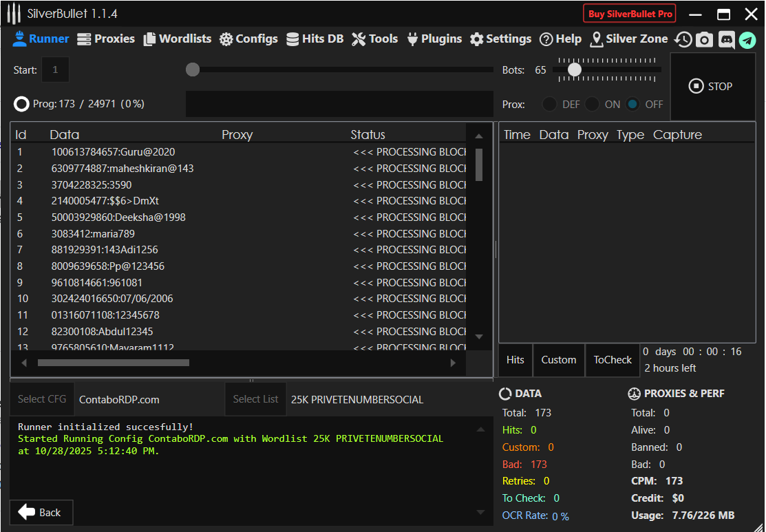Screen dimensions: 766x532
Task: Click the log panel scroll down arrow
Action: coord(480,512)
